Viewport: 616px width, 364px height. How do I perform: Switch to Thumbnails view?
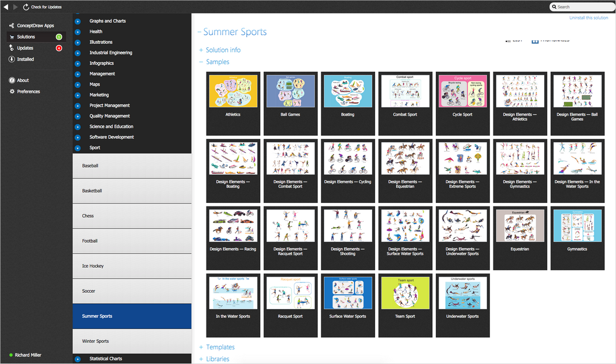551,40
